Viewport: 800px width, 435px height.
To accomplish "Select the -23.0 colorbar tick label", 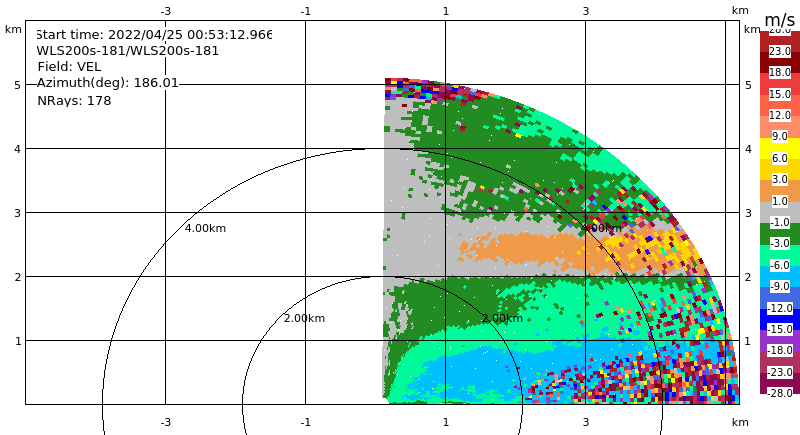I will [x=780, y=372].
